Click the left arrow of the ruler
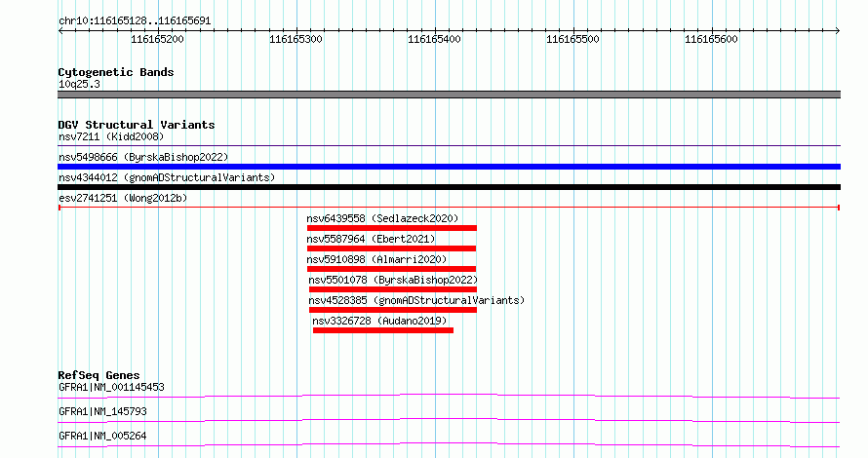 click(60, 31)
